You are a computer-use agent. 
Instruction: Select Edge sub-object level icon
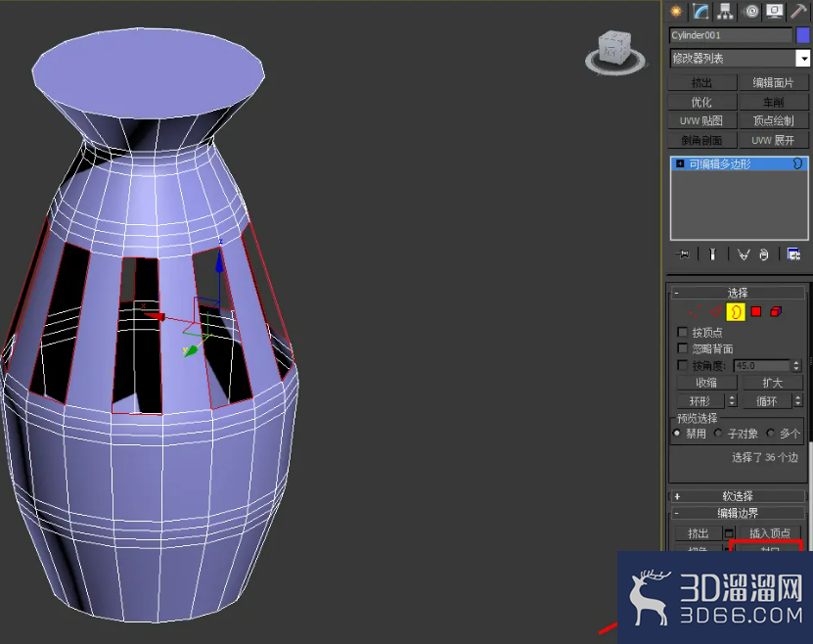(715, 311)
